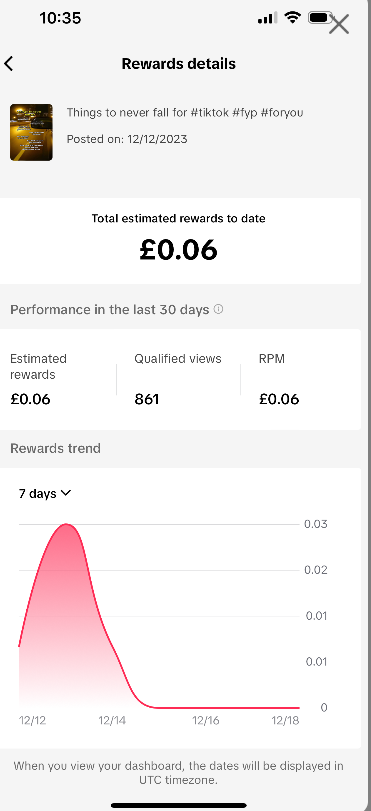Tap the Wi-Fi status icon
Screen dimensions: 371x811
point(293,18)
